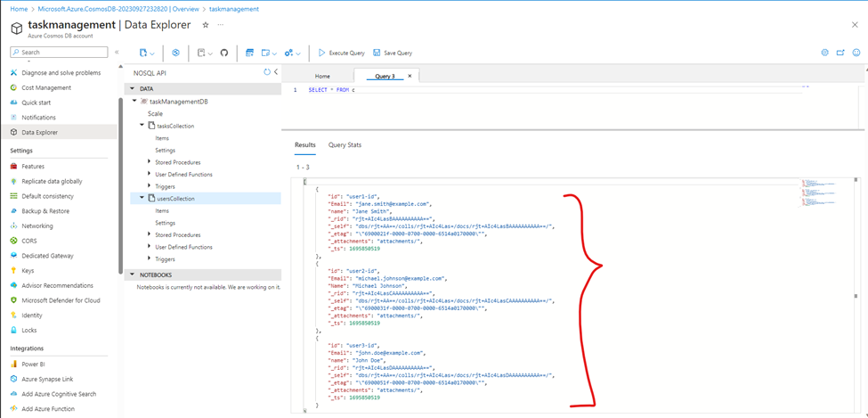The image size is (868, 418).
Task: Click Replicate data globally icon
Action: 14,181
